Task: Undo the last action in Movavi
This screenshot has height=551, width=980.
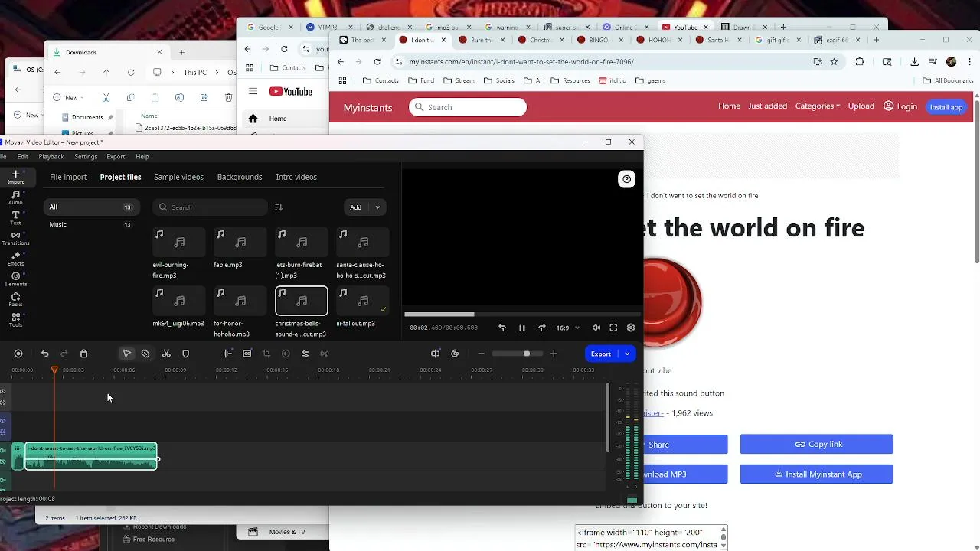Action: [x=45, y=354]
